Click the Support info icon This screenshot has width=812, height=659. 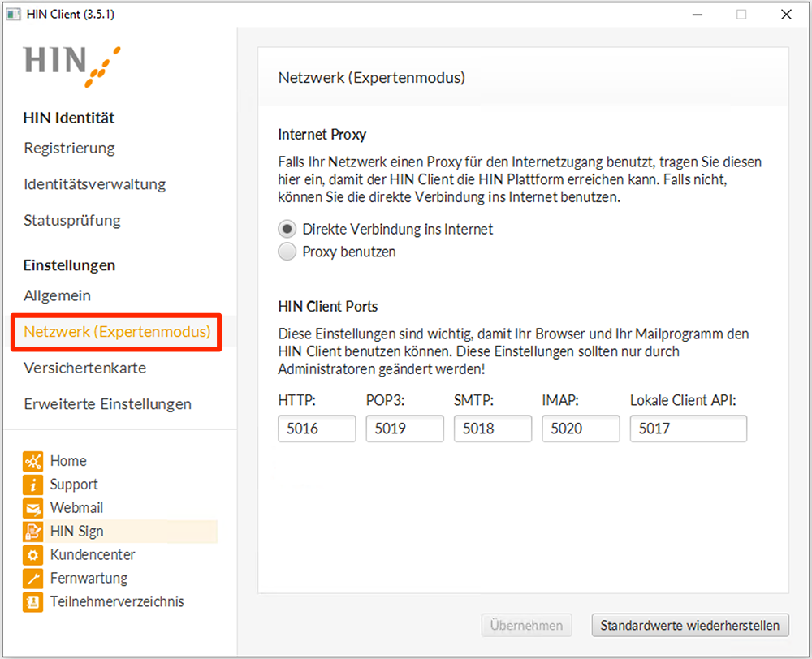32,485
